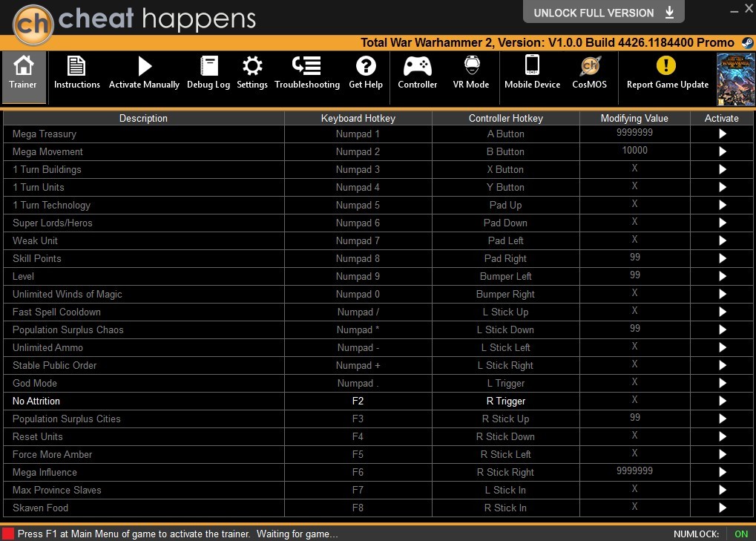
Task: Activate God Mode cheat
Action: click(723, 384)
